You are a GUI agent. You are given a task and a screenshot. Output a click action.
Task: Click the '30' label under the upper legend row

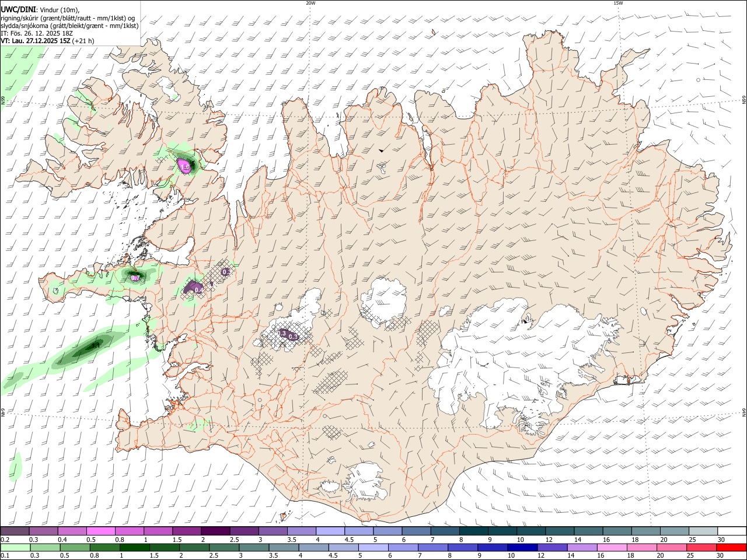coord(721,540)
